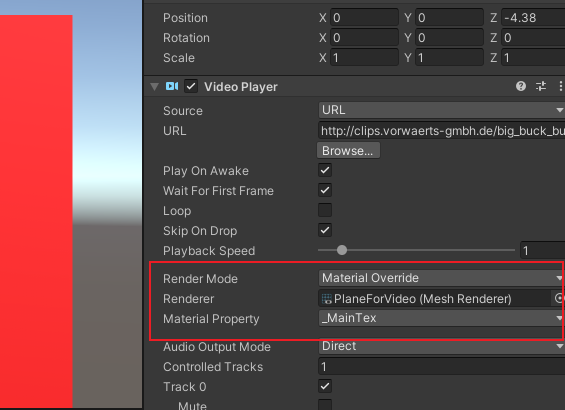
Task: Click the Scale Z field
Action: click(x=533, y=58)
